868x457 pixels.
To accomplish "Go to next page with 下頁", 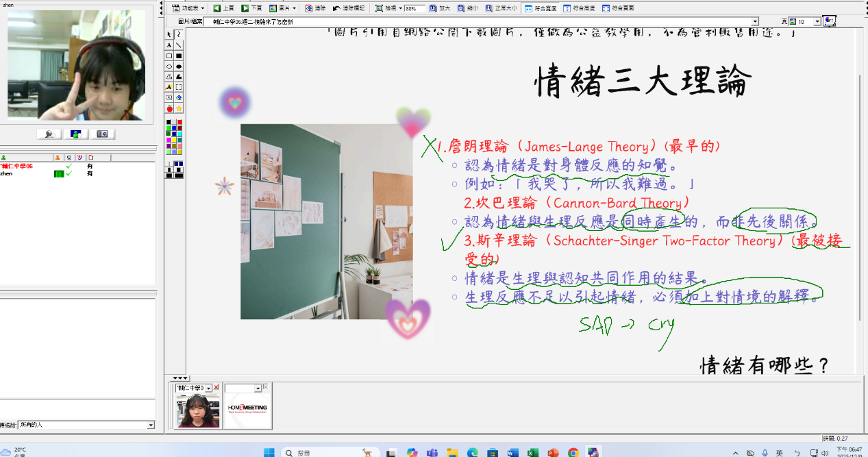I will click(x=251, y=8).
